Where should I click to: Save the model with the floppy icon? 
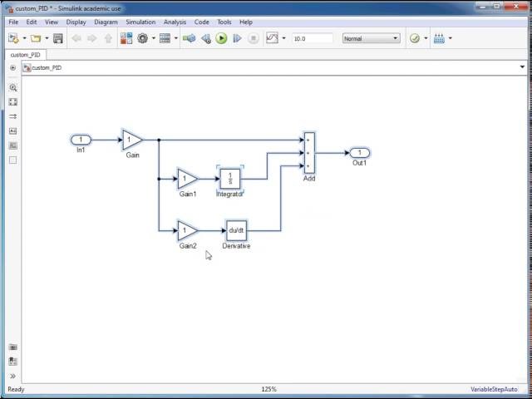58,38
